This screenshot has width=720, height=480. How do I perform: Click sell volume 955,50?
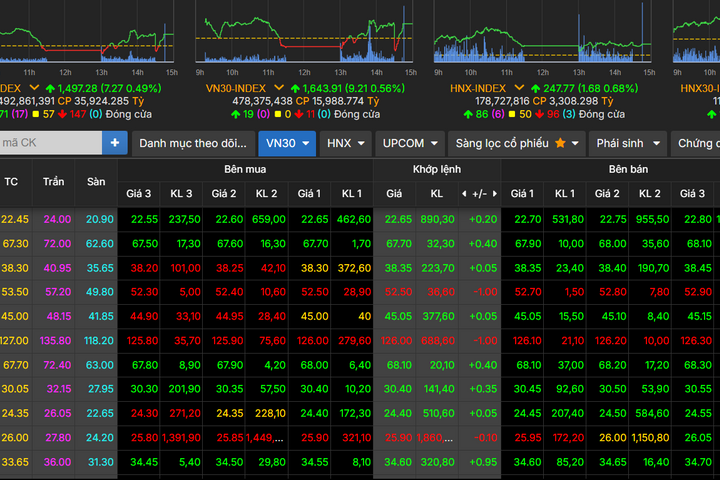click(652, 220)
